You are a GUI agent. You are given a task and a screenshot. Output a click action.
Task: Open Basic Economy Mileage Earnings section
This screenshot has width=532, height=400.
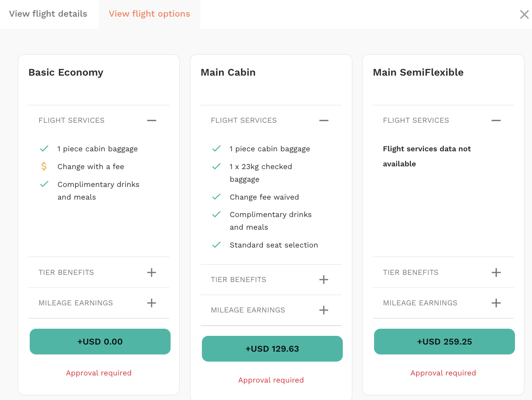[x=99, y=303]
